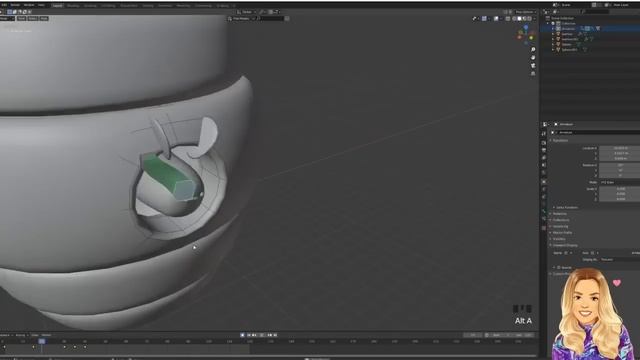Image resolution: width=640 pixels, height=360 pixels.
Task: Click the red X axis on navigation gizmo
Action: tap(520, 38)
